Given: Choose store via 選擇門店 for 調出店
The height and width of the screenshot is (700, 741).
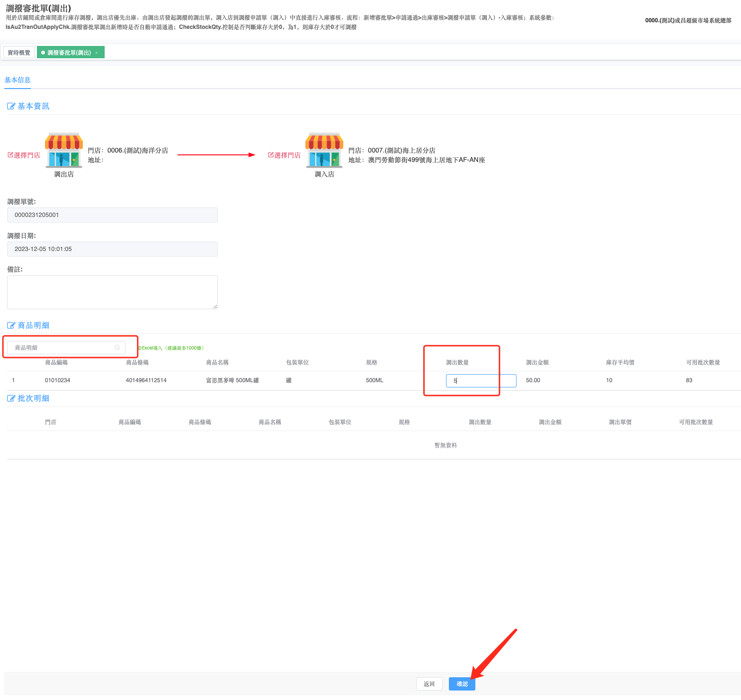Looking at the screenshot, I should click(x=24, y=155).
